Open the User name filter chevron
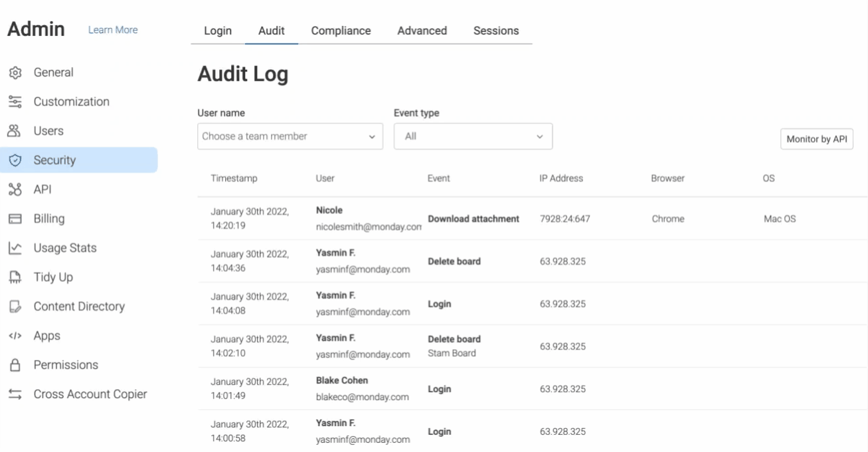This screenshot has width=868, height=452. 373,136
